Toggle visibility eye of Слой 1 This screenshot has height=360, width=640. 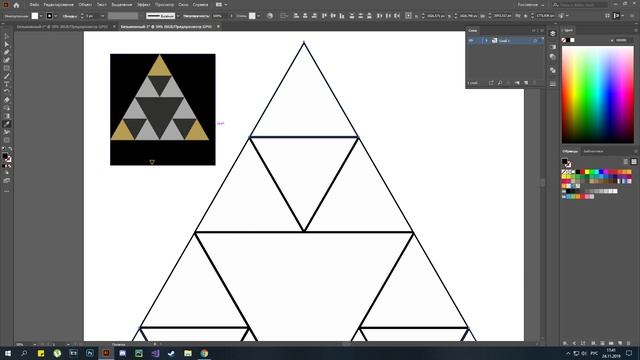click(471, 40)
